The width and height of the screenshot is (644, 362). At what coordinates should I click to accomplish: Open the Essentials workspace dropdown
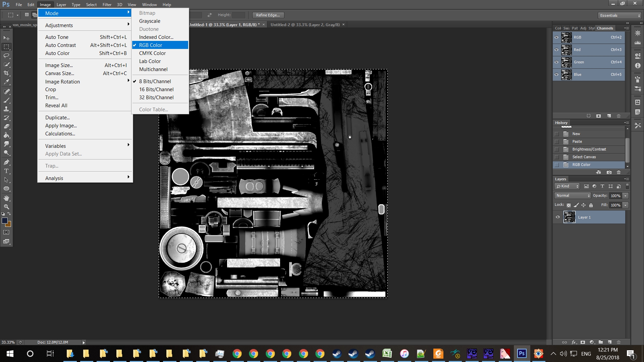620,15
